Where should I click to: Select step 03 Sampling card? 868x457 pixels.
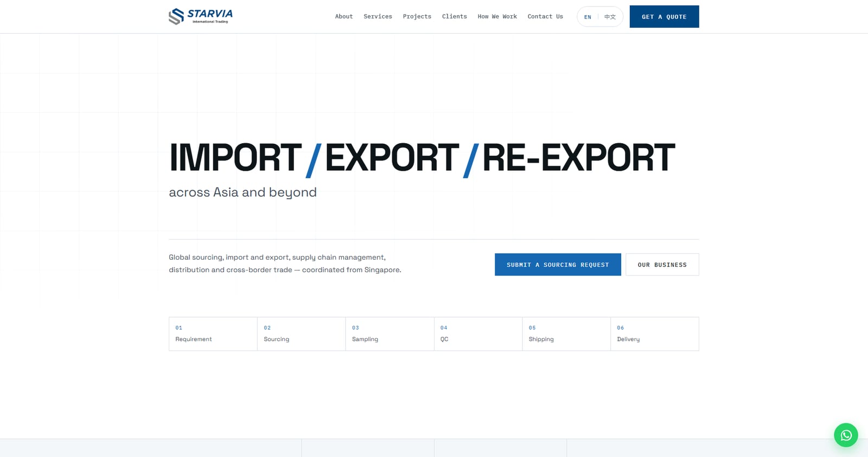(390, 334)
